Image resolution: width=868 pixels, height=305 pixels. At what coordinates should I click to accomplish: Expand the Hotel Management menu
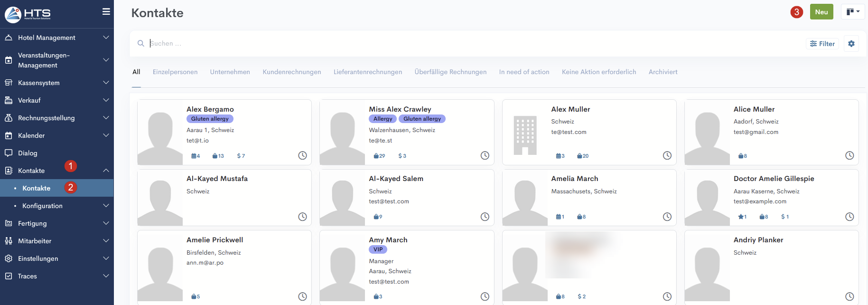point(57,38)
